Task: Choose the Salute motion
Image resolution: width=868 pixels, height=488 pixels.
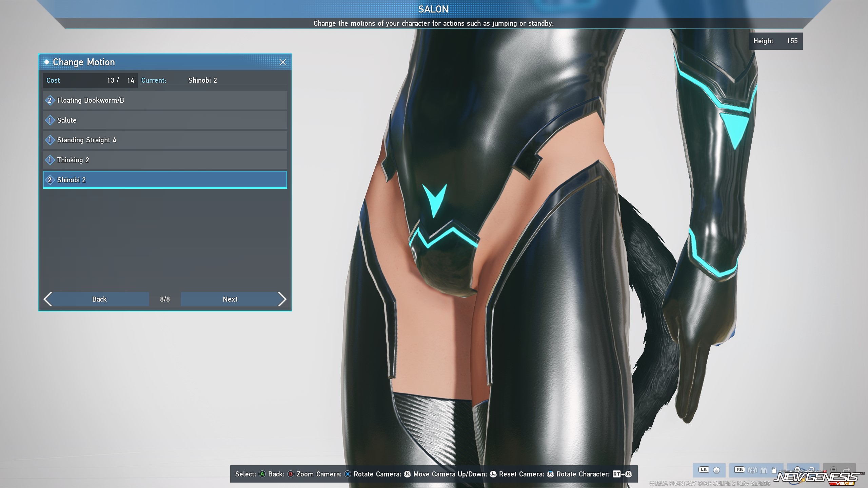Action: 165,120
